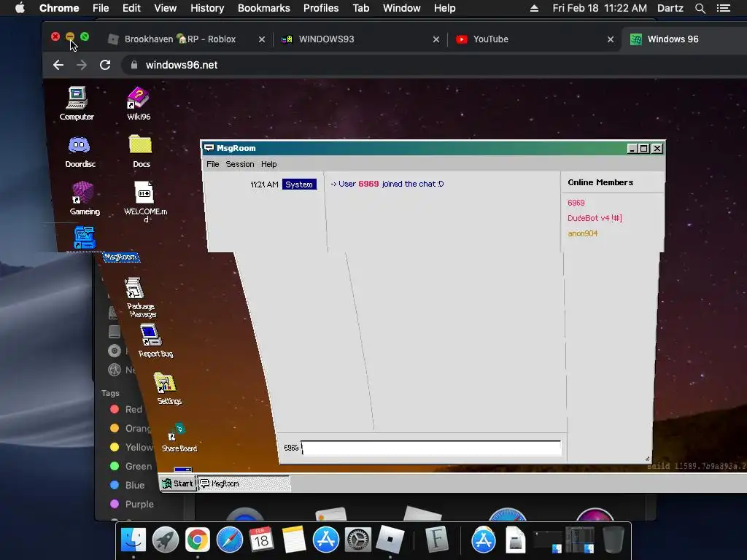The width and height of the screenshot is (747, 560).
Task: Click the chat message input field
Action: pyautogui.click(x=432, y=448)
